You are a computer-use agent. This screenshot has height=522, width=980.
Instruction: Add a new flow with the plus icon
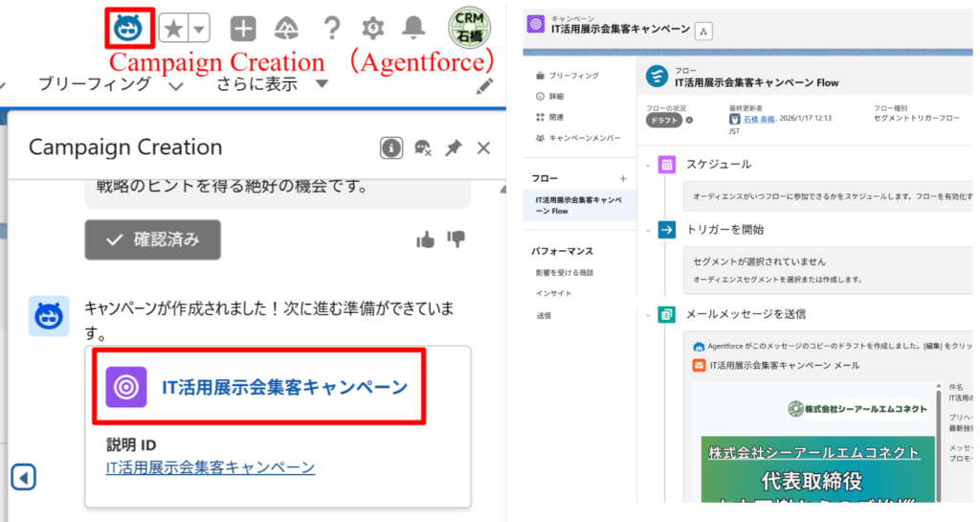tap(623, 179)
